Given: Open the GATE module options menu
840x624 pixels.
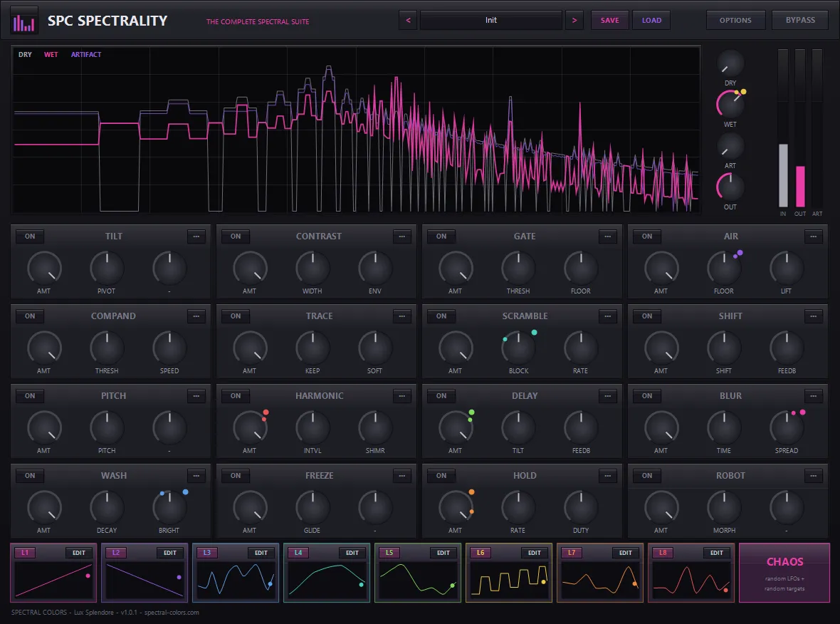Looking at the screenshot, I should (x=608, y=236).
